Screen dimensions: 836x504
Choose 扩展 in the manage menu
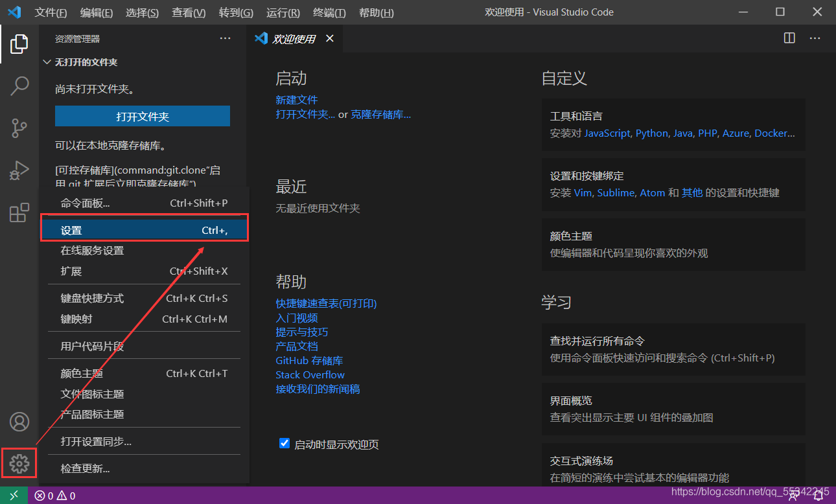tap(144, 271)
